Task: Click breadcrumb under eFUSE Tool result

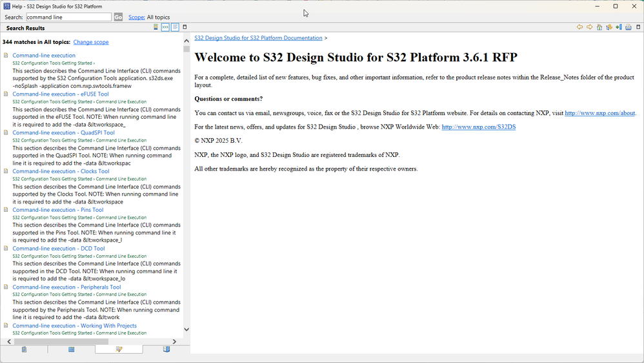Action: coord(79,101)
